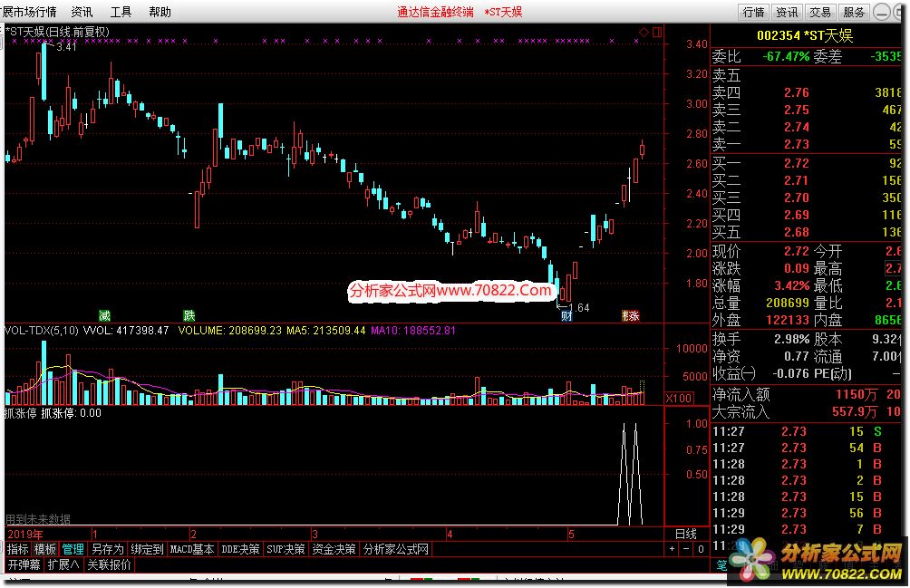This screenshot has width=910, height=588.
Task: Open the 帮助 menu
Action: pos(160,12)
